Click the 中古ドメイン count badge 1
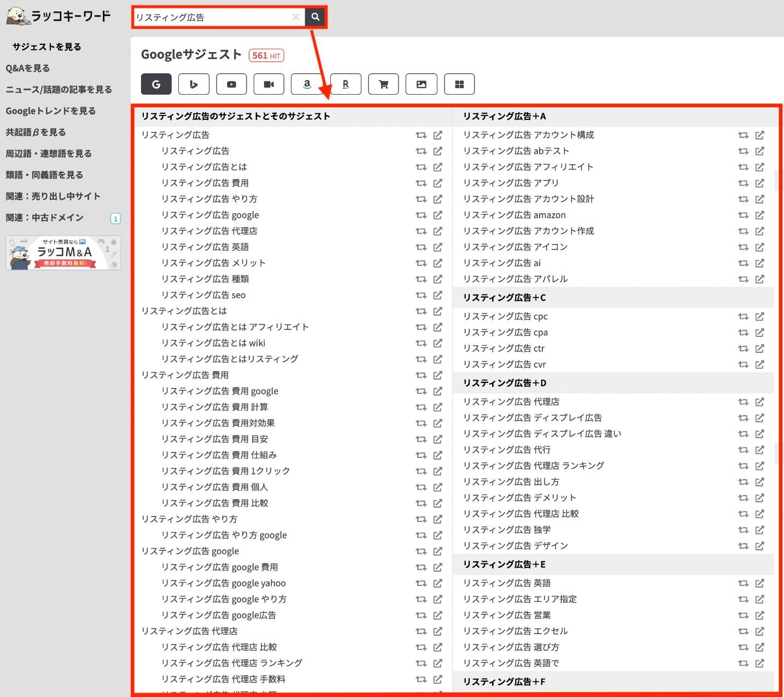Image resolution: width=784 pixels, height=697 pixels. click(115, 219)
